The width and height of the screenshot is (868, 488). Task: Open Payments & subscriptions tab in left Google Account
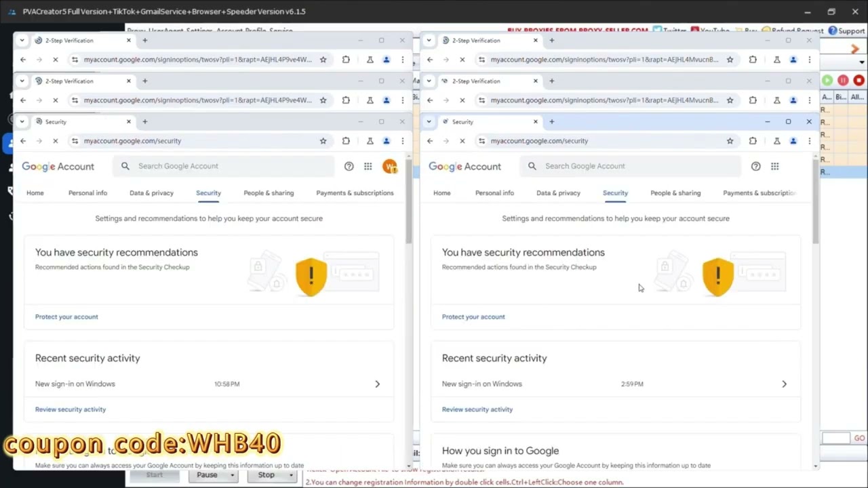355,193
